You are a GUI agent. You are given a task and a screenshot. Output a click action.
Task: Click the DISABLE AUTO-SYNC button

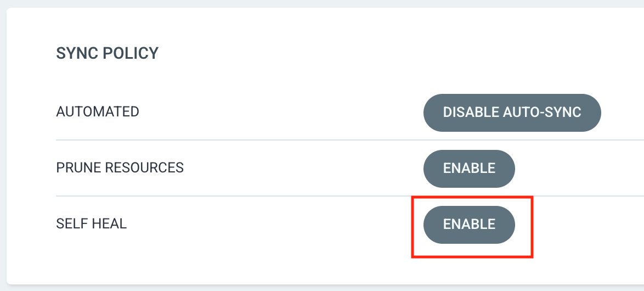pyautogui.click(x=512, y=113)
